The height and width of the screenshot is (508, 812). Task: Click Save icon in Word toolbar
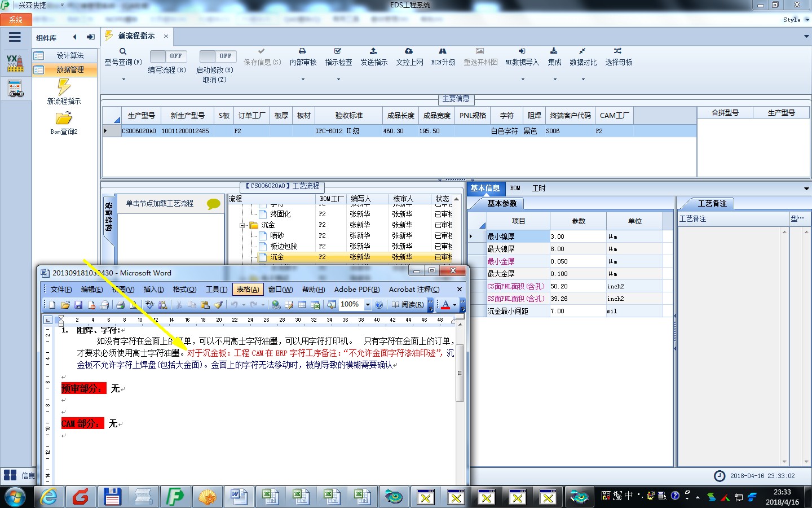pyautogui.click(x=78, y=305)
